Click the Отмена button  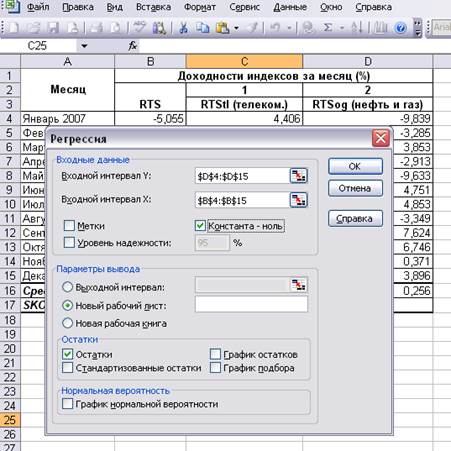click(x=355, y=188)
